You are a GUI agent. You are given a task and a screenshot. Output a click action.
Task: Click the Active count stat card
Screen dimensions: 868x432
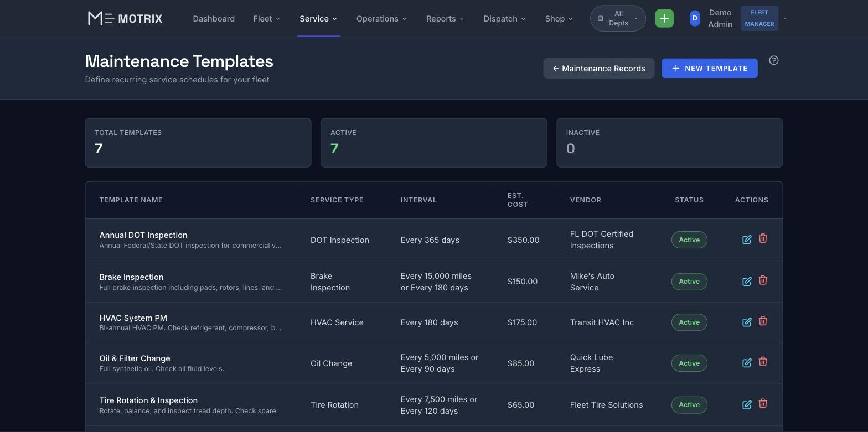pyautogui.click(x=434, y=143)
